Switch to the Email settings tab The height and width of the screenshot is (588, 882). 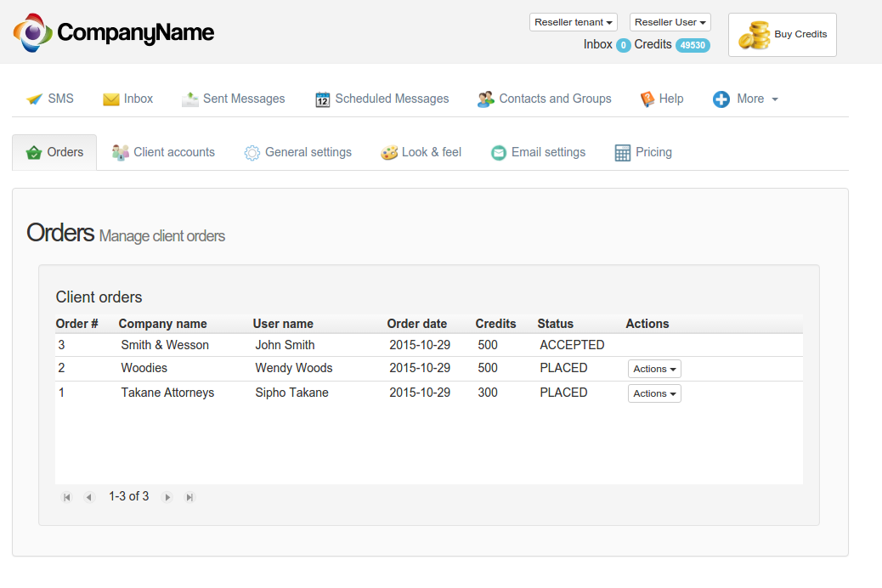(539, 153)
